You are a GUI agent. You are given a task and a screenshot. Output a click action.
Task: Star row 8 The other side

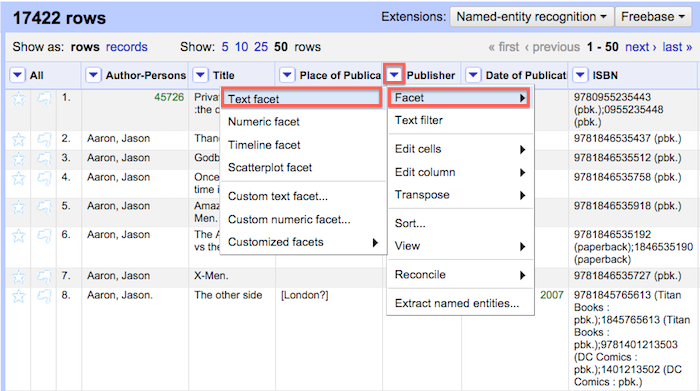(18, 296)
